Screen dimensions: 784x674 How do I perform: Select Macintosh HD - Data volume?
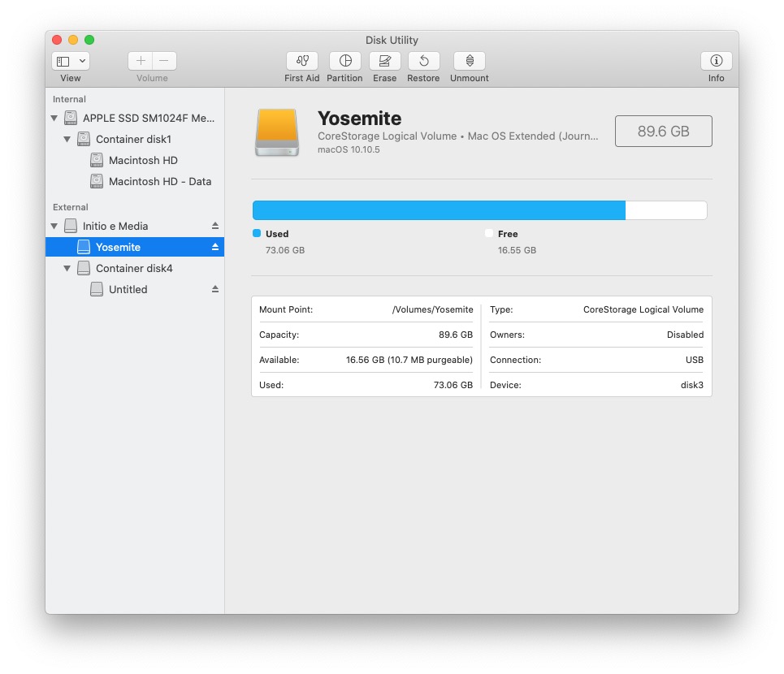[x=135, y=181]
